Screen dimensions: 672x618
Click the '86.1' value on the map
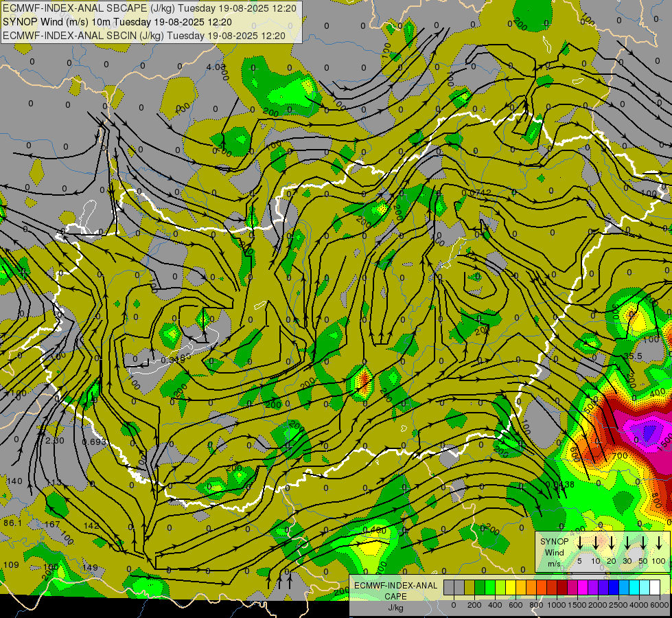pos(12,523)
